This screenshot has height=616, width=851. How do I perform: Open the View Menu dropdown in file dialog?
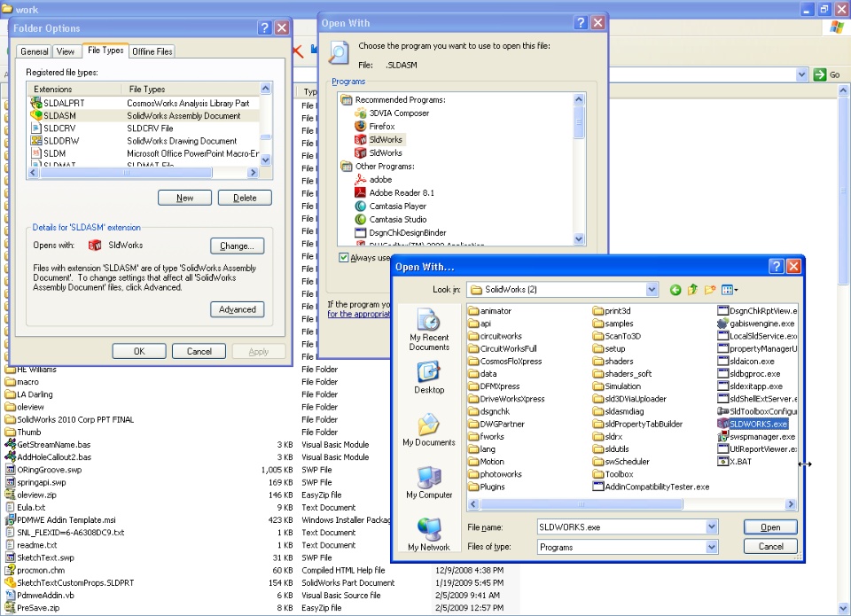tap(730, 290)
